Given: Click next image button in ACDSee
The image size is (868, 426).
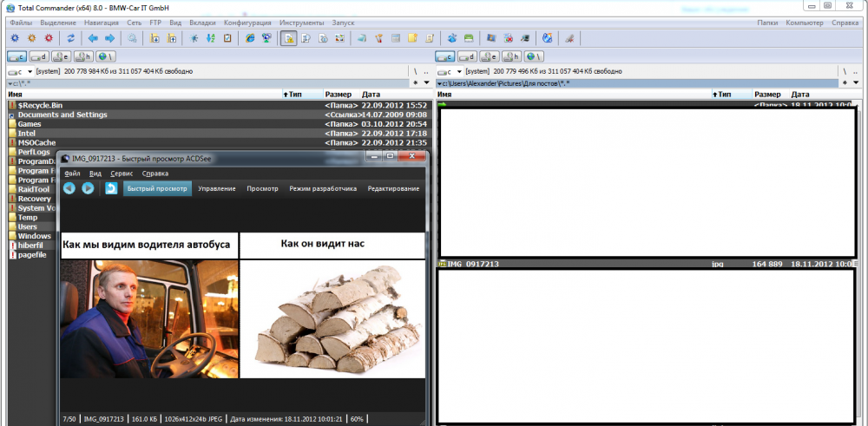Looking at the screenshot, I should pos(88,188).
